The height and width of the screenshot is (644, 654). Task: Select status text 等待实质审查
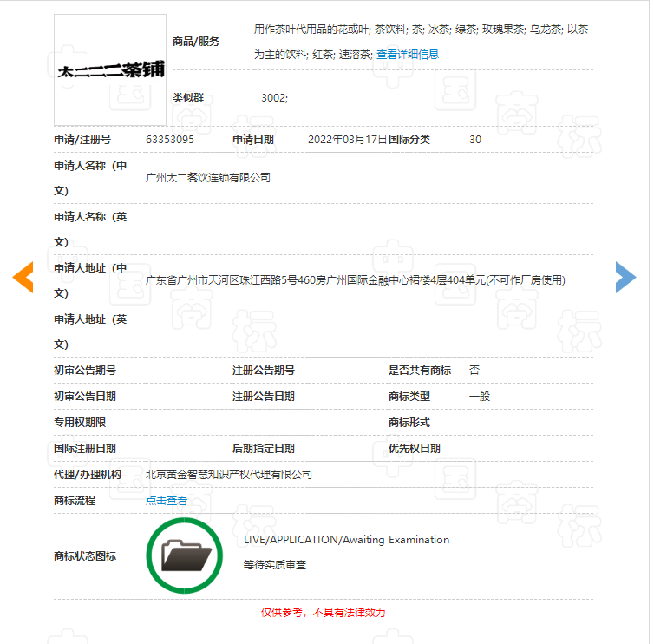pyautogui.click(x=275, y=565)
